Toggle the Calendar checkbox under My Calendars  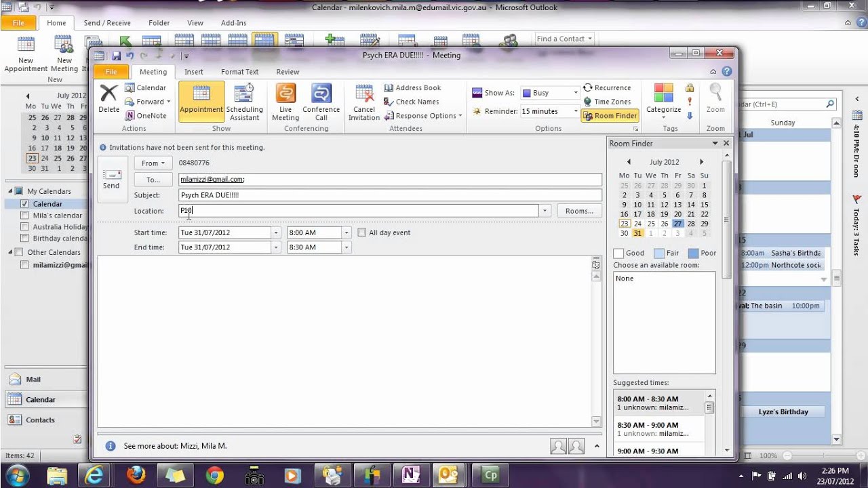24,203
